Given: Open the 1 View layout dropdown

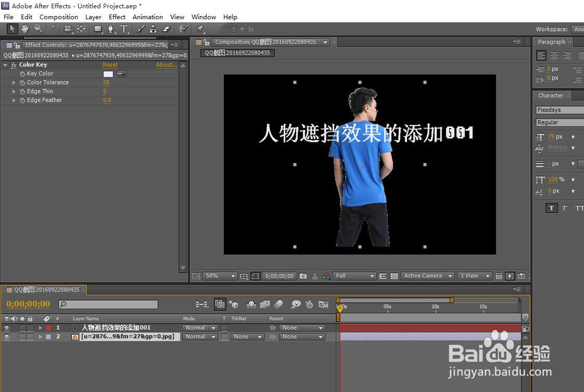Looking at the screenshot, I should tap(474, 276).
